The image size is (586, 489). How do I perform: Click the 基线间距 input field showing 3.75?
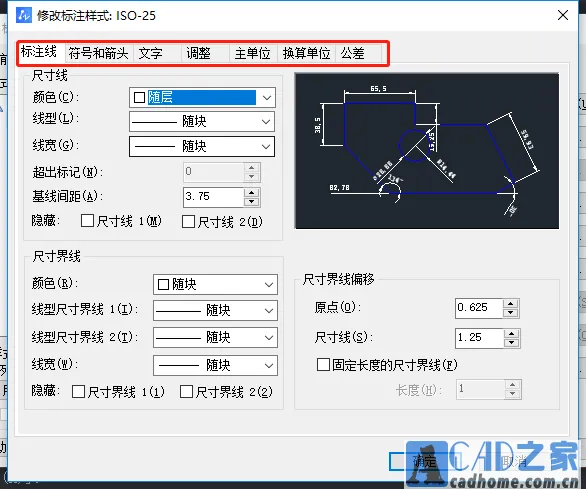pos(214,197)
